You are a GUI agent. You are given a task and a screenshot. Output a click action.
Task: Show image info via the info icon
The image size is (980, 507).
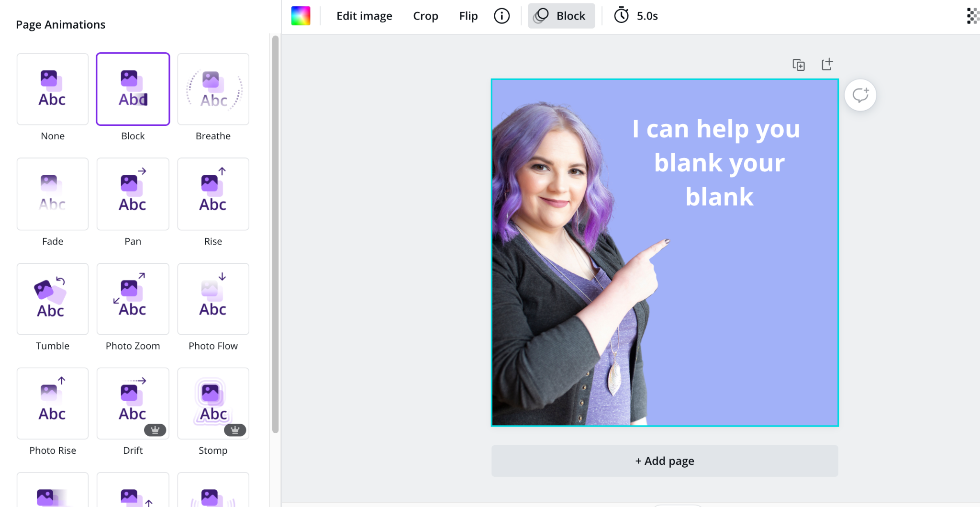pyautogui.click(x=501, y=16)
